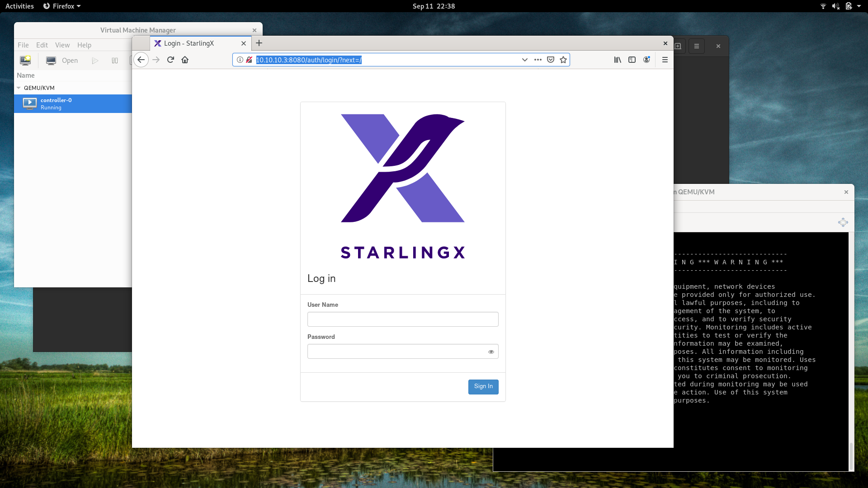Close the Login - StarlingX tab
This screenshot has width=868, height=488.
(244, 43)
